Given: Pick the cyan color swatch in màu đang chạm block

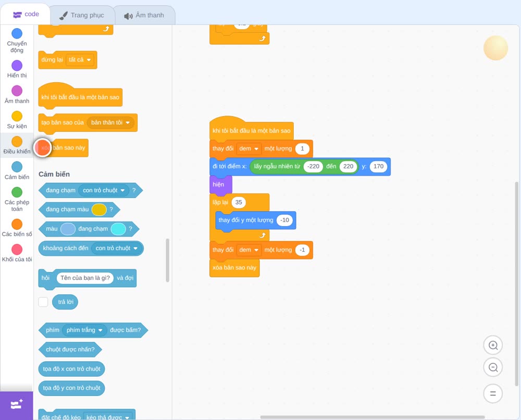Looking at the screenshot, I should (x=118, y=229).
